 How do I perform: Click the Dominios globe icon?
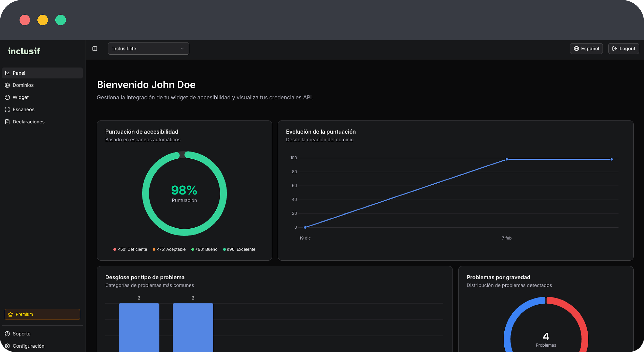coord(7,85)
